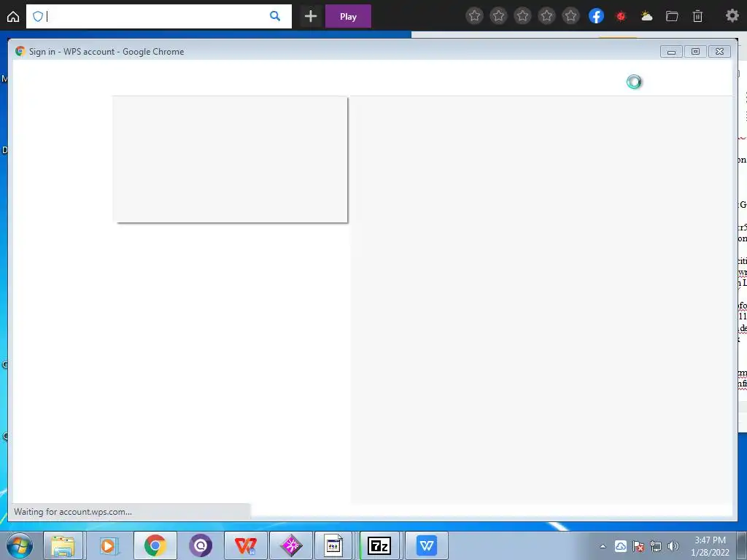The width and height of the screenshot is (747, 560).
Task: Open the network tray icon
Action: pos(656,546)
